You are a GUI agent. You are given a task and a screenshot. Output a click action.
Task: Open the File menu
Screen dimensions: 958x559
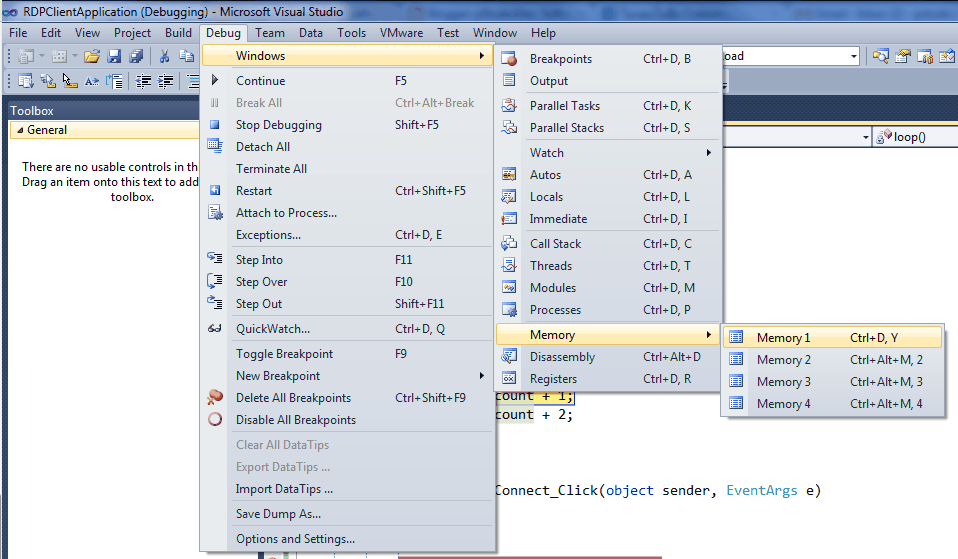point(18,33)
